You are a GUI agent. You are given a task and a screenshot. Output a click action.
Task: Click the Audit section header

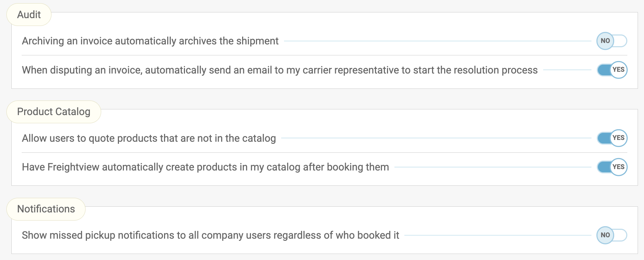(x=29, y=15)
